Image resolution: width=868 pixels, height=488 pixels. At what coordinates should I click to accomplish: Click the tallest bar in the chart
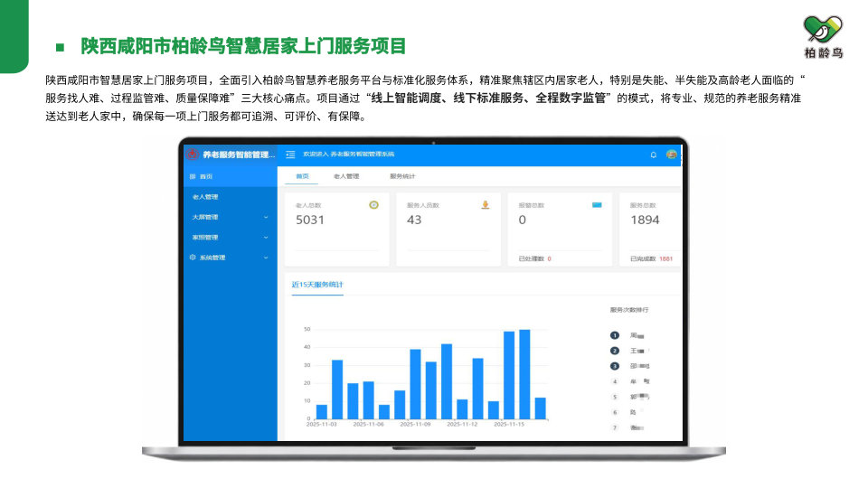point(524,374)
